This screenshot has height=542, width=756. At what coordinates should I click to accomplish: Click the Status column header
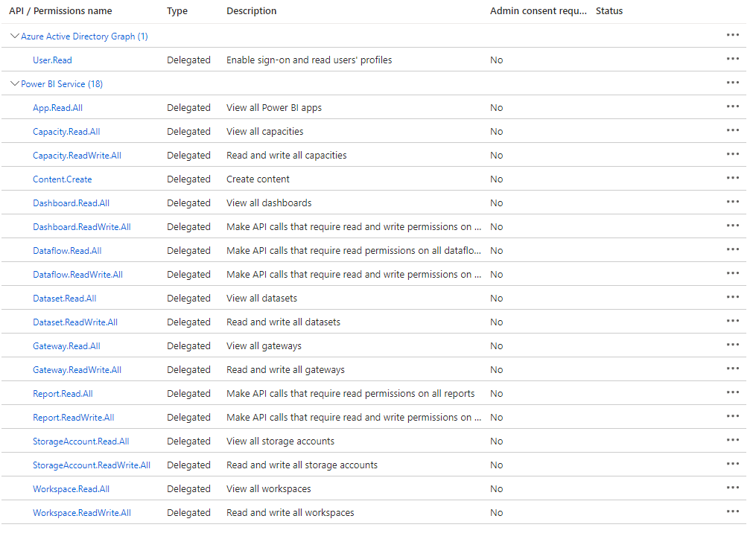609,11
